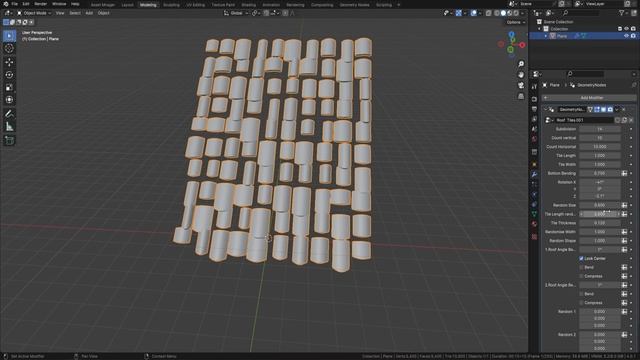This screenshot has height=360, width=640.
Task: Click the Roof Tiles node group name field
Action: point(584,120)
